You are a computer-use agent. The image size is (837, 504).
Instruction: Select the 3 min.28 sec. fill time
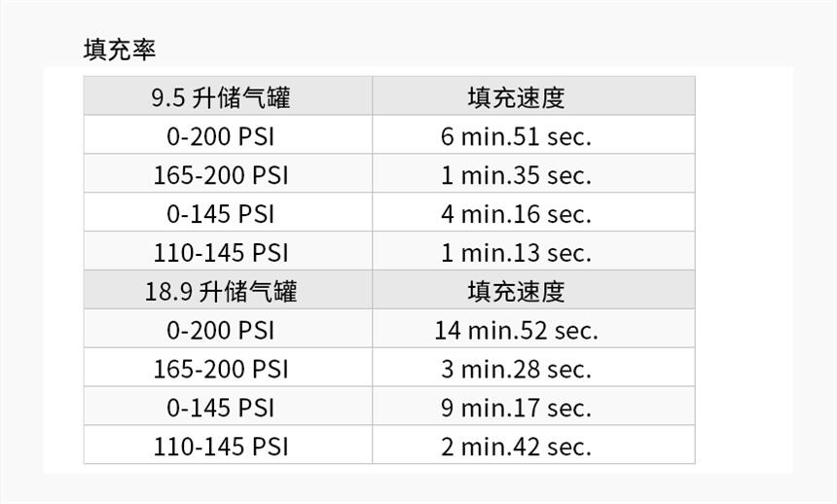click(x=516, y=369)
